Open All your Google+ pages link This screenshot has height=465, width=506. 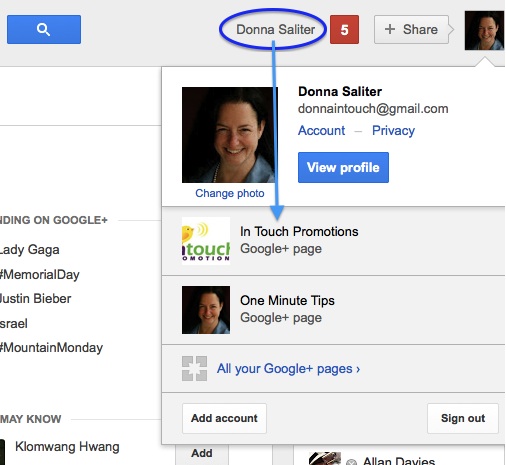288,369
